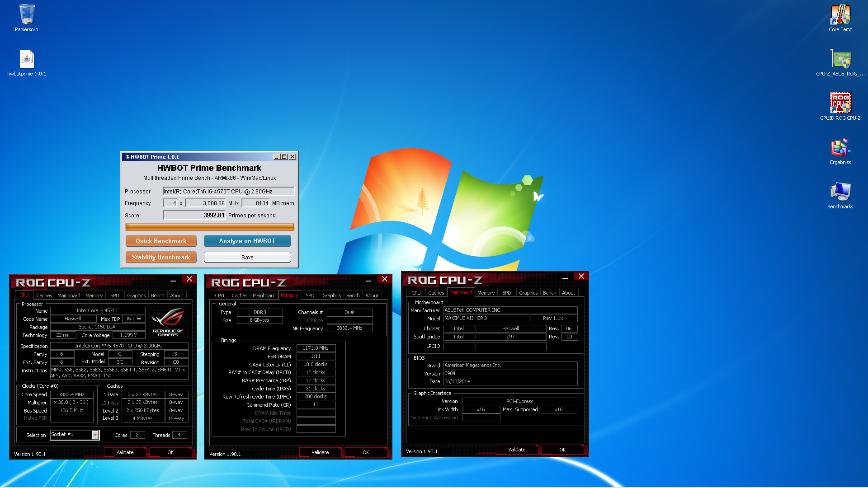Click the manufacturer ASUSTeK COMPUTER INC.
868x488 pixels.
(x=510, y=310)
